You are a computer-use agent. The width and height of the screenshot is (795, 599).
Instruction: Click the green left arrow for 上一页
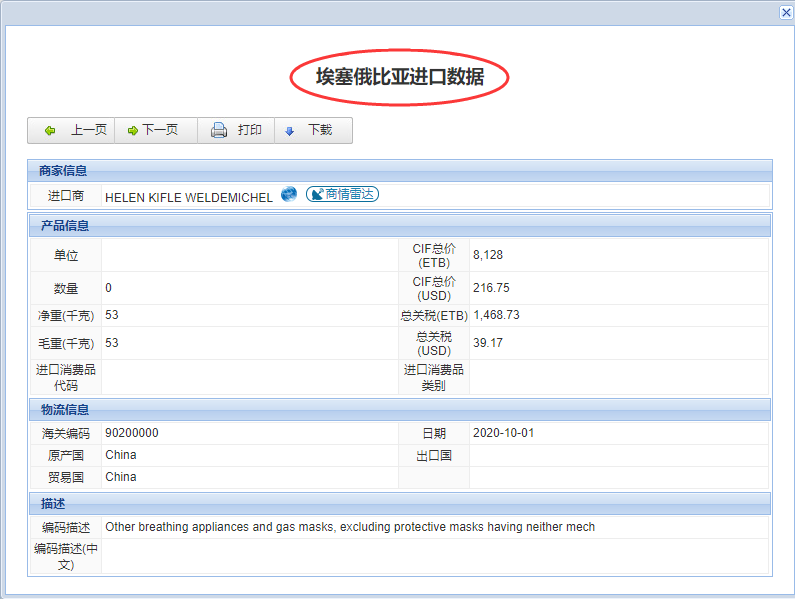pos(50,131)
